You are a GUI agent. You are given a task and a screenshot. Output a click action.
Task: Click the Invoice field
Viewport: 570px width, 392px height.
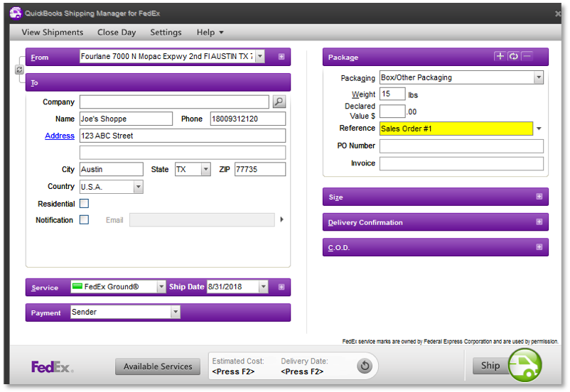pyautogui.click(x=461, y=163)
